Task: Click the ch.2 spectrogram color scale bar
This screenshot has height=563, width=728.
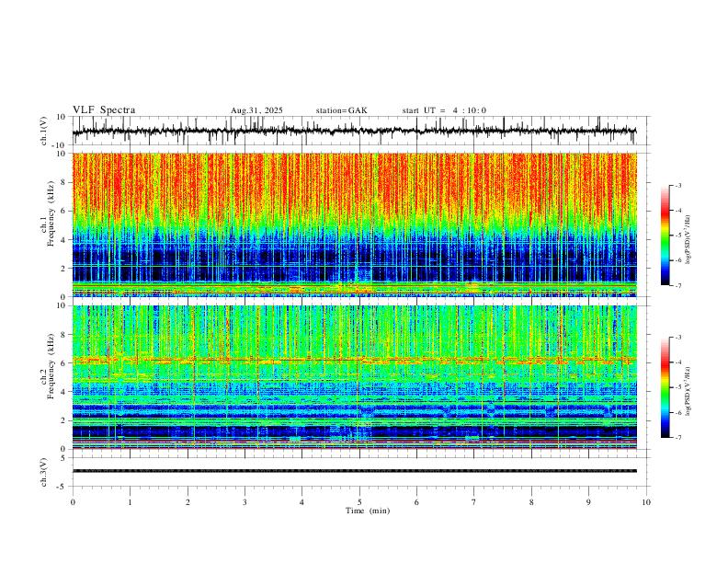Action: 665,387
